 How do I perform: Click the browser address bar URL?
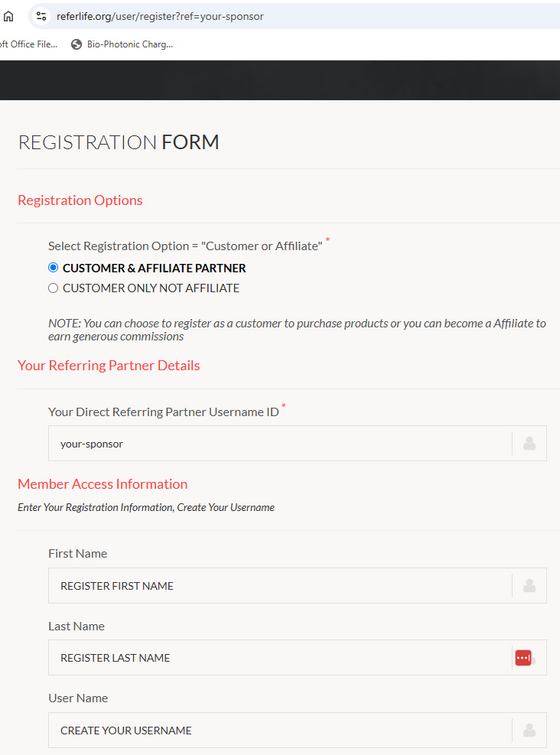pyautogui.click(x=160, y=16)
